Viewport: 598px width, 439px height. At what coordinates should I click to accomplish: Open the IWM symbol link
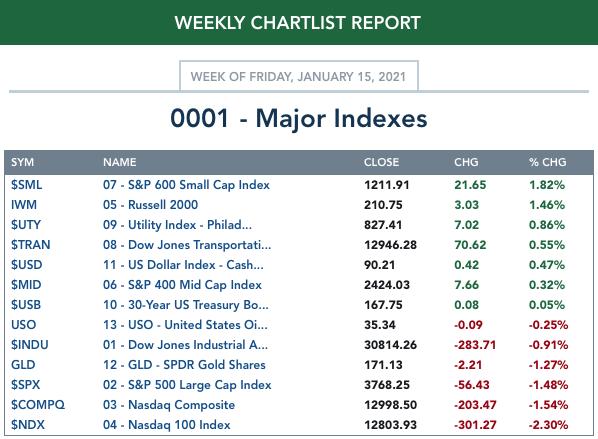click(24, 205)
